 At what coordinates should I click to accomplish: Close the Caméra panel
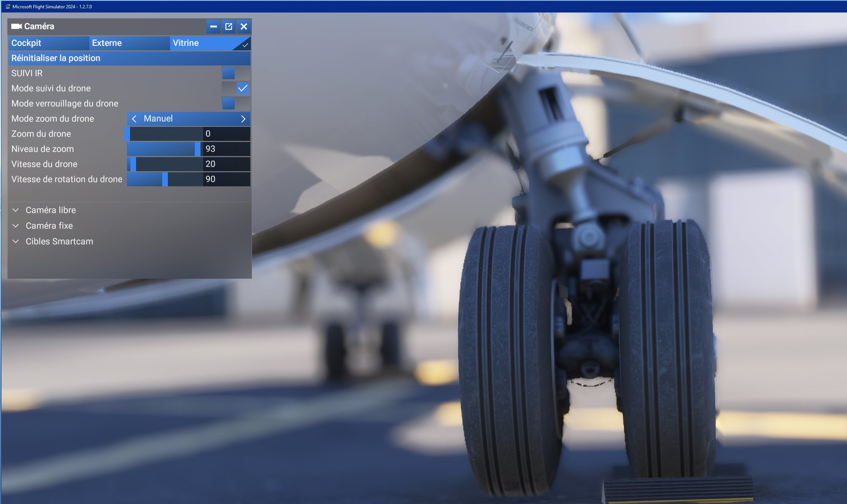click(244, 27)
